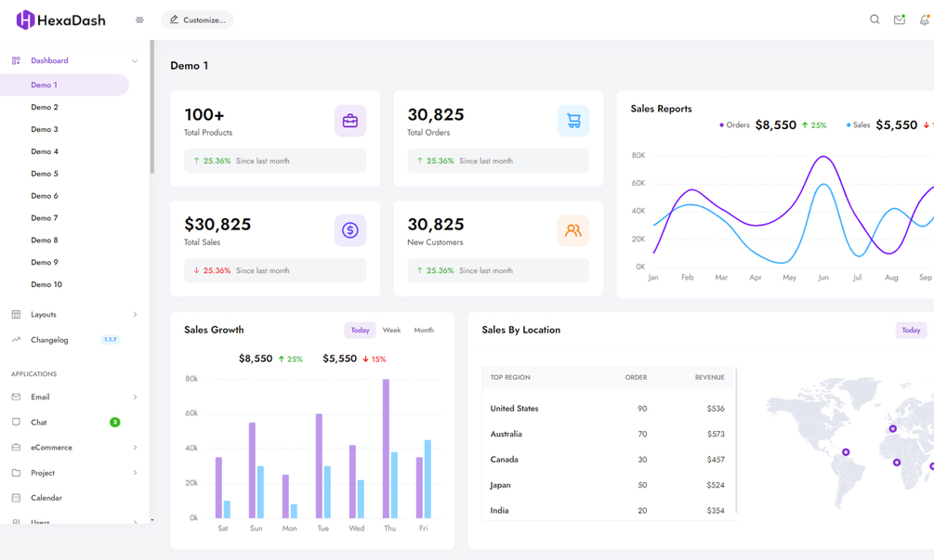The height and width of the screenshot is (560, 934).
Task: Open the mail messages icon
Action: (900, 20)
